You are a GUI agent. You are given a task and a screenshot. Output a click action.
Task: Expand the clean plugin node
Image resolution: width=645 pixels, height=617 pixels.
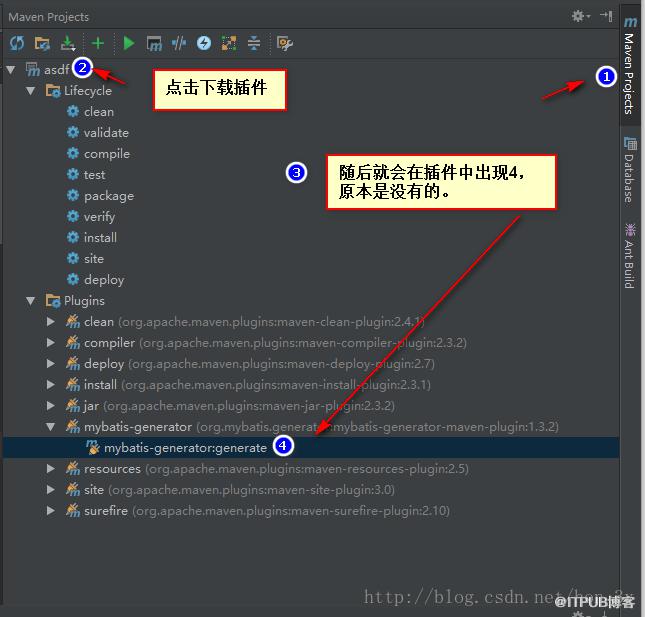pos(51,322)
